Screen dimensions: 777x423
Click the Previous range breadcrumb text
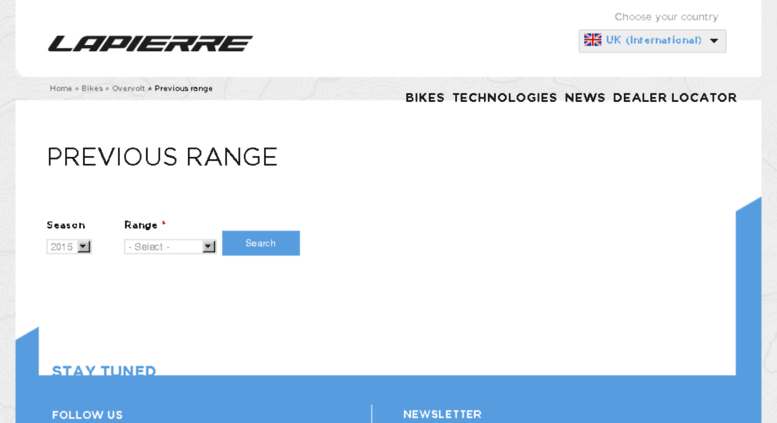click(183, 89)
